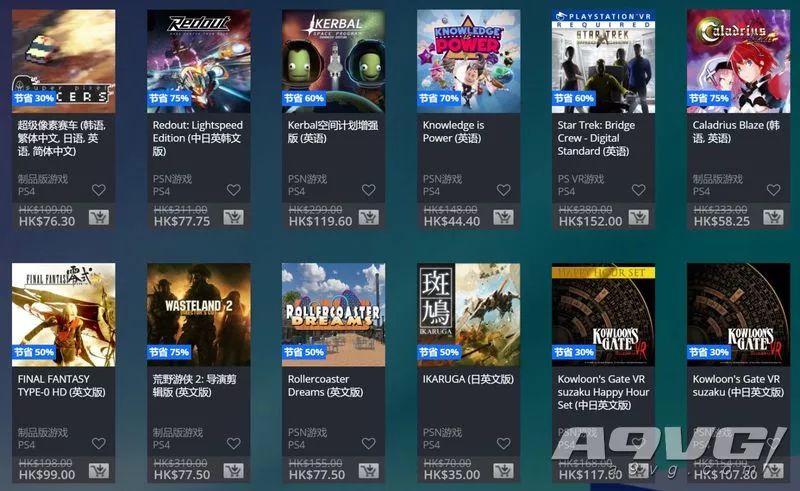Toggle wishlist heart for FINAL FANTASY TYPE-0 HD
Image resolution: width=800 pixels, height=491 pixels.
click(x=98, y=444)
